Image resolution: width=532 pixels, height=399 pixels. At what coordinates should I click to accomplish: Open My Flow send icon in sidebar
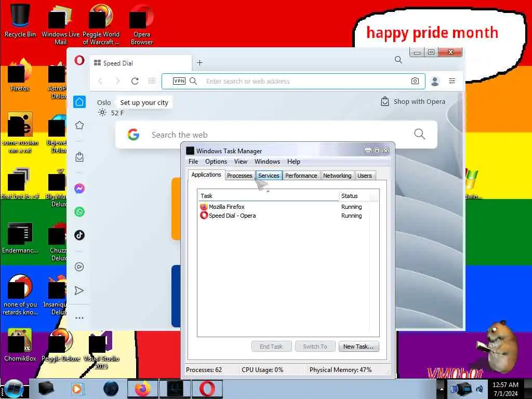tap(79, 290)
